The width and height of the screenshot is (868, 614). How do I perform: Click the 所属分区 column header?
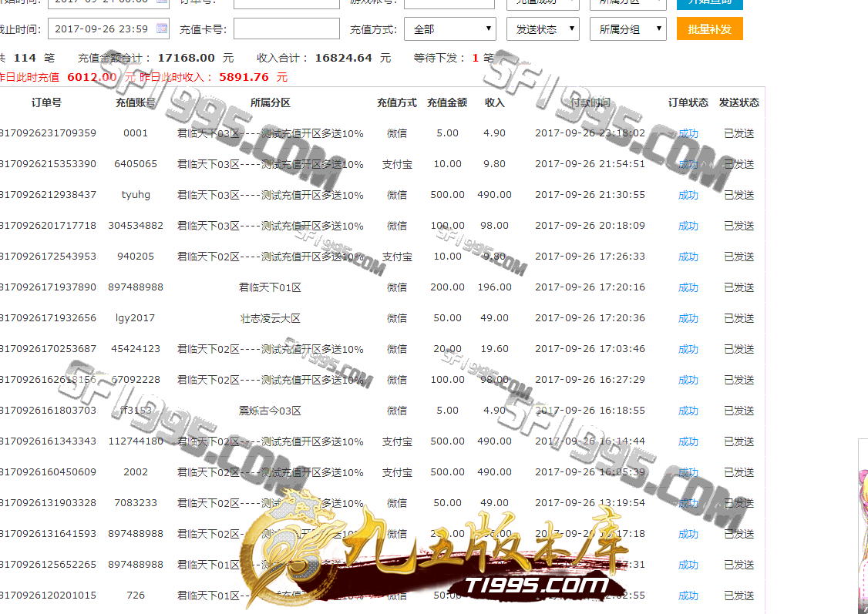tap(270, 102)
